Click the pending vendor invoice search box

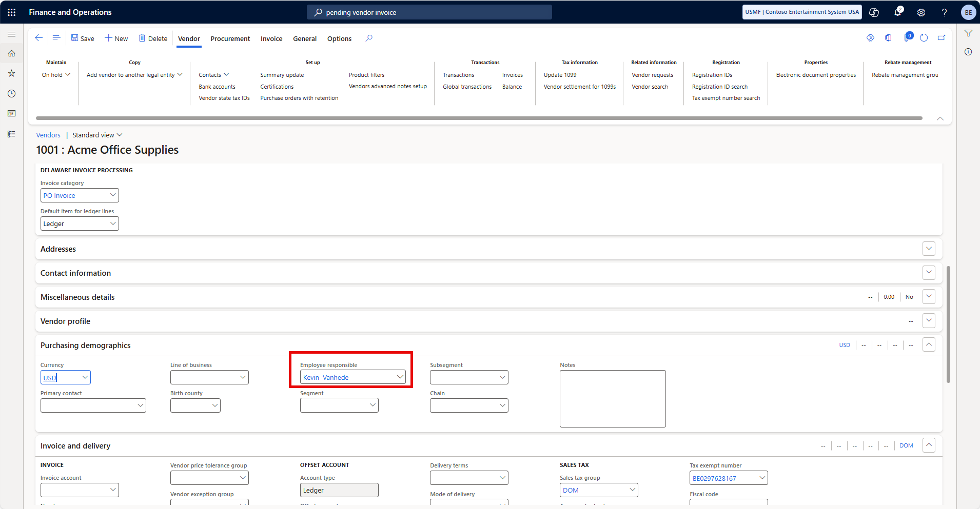pos(429,12)
